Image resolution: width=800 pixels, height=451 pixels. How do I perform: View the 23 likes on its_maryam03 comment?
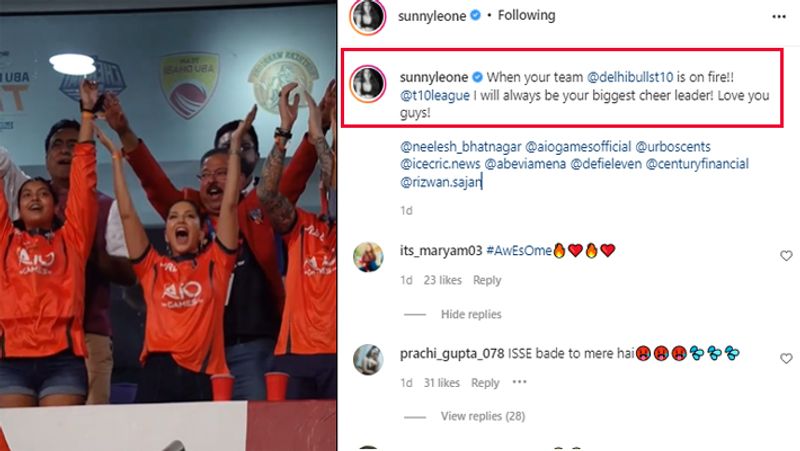442,280
